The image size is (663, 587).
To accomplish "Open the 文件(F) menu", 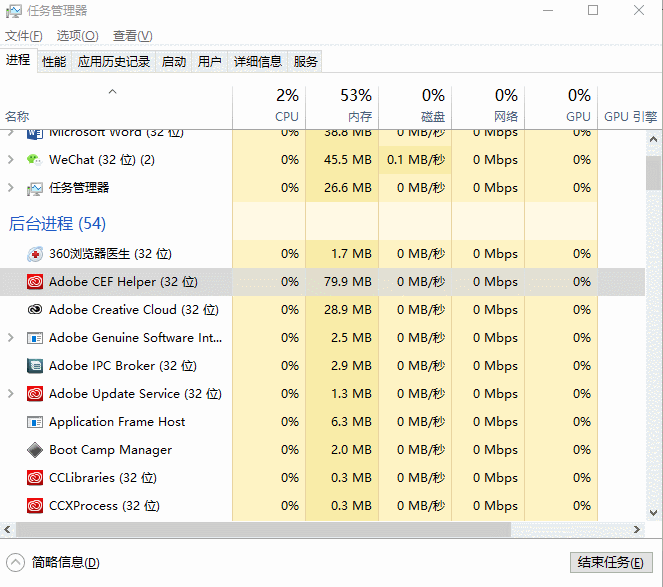I will [24, 36].
